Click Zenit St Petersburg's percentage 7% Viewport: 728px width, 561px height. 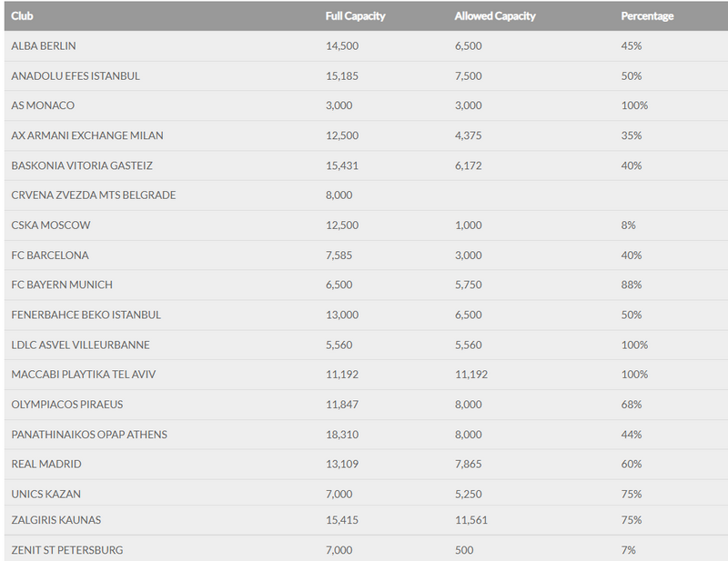[629, 550]
